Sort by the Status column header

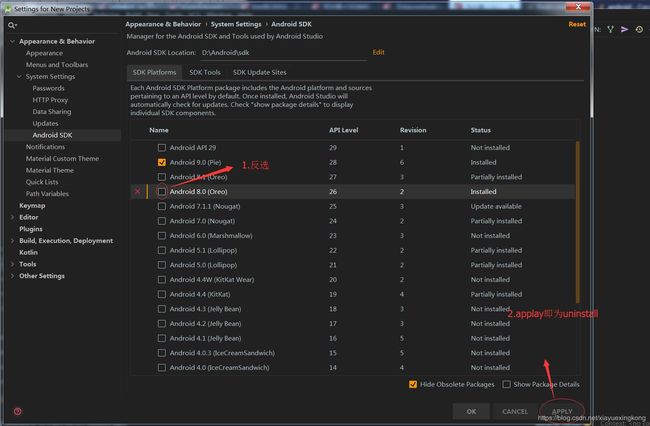click(480, 130)
